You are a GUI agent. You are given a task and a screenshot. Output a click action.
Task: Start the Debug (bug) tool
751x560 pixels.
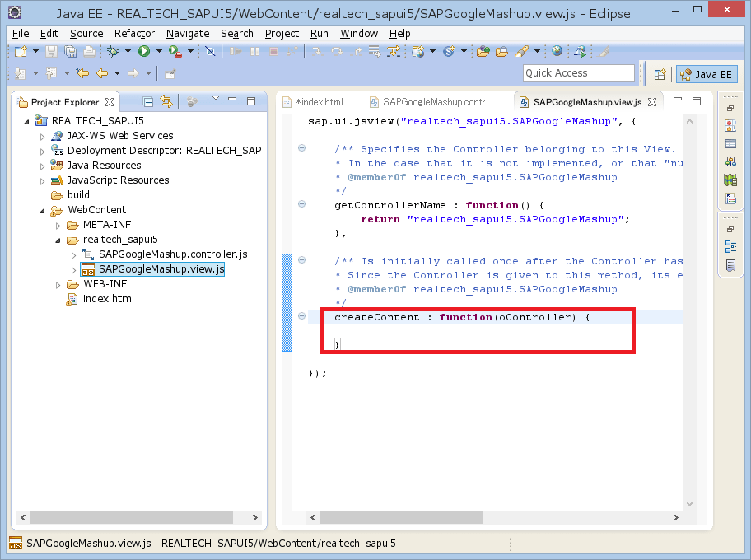[113, 51]
